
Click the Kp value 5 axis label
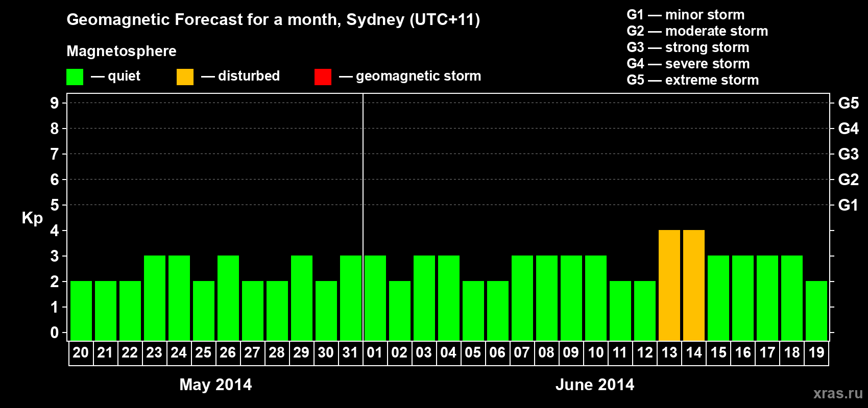click(55, 205)
